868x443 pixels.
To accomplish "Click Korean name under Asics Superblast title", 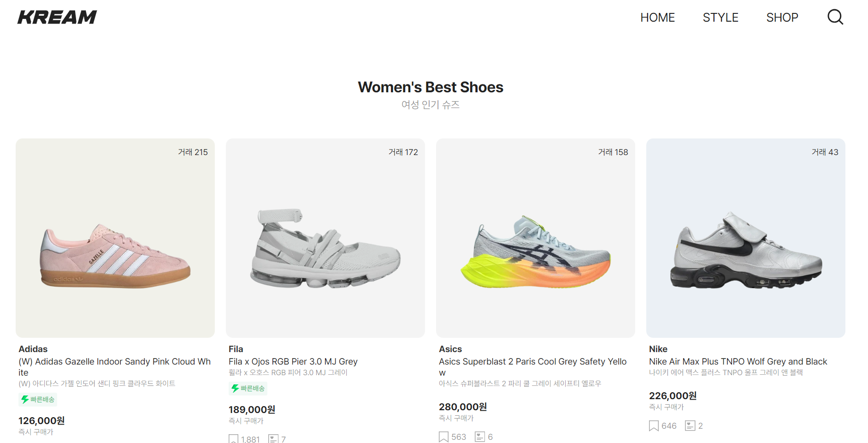I will tap(520, 383).
